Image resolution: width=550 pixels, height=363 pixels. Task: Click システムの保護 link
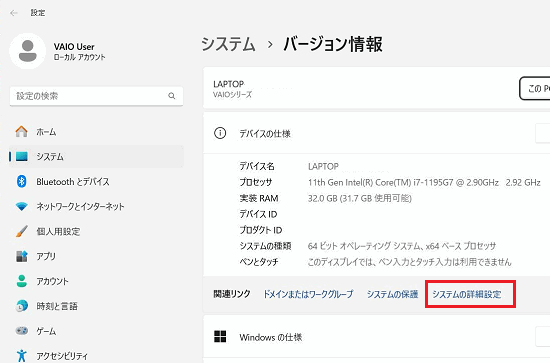(x=393, y=294)
